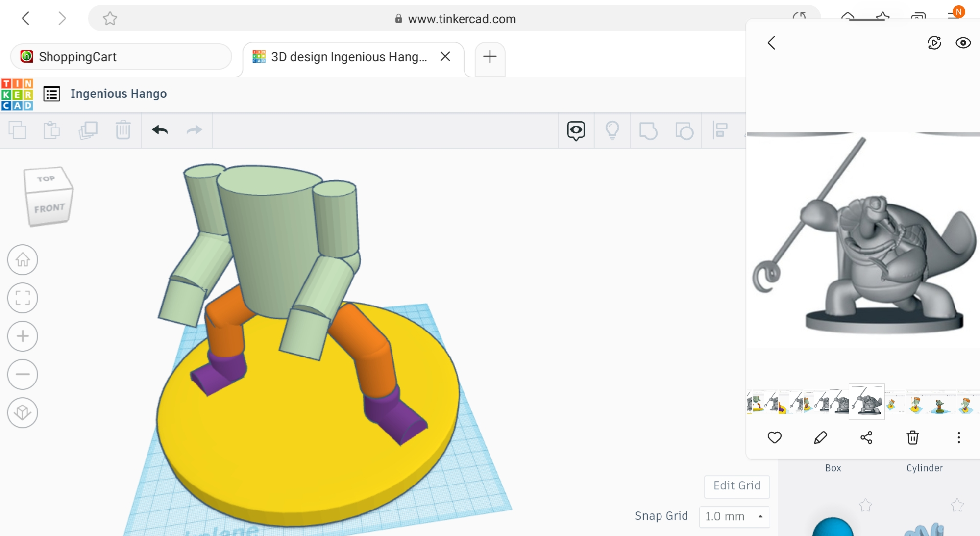980x536 pixels.
Task: Click the Edit Grid button
Action: [x=736, y=485]
